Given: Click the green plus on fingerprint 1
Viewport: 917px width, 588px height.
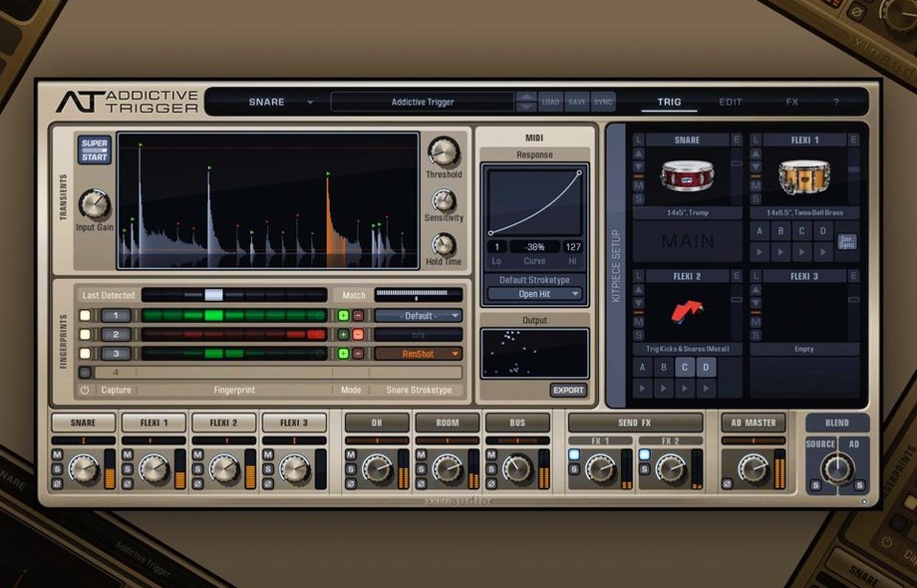Looking at the screenshot, I should coord(344,316).
